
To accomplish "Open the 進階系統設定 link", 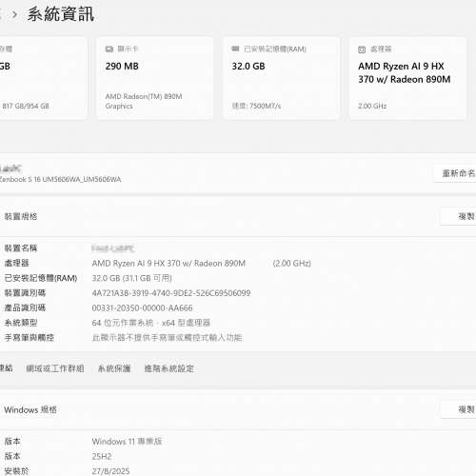I will (x=169, y=368).
